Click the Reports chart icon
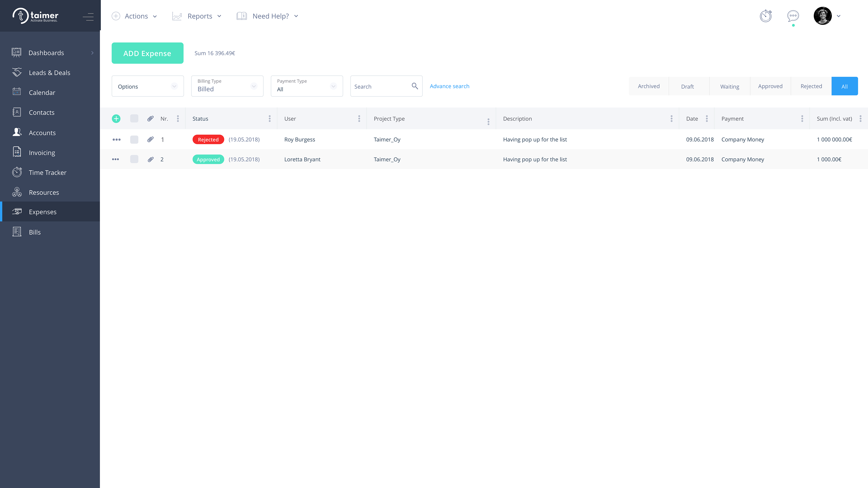Viewport: 868px width, 488px height. tap(177, 16)
